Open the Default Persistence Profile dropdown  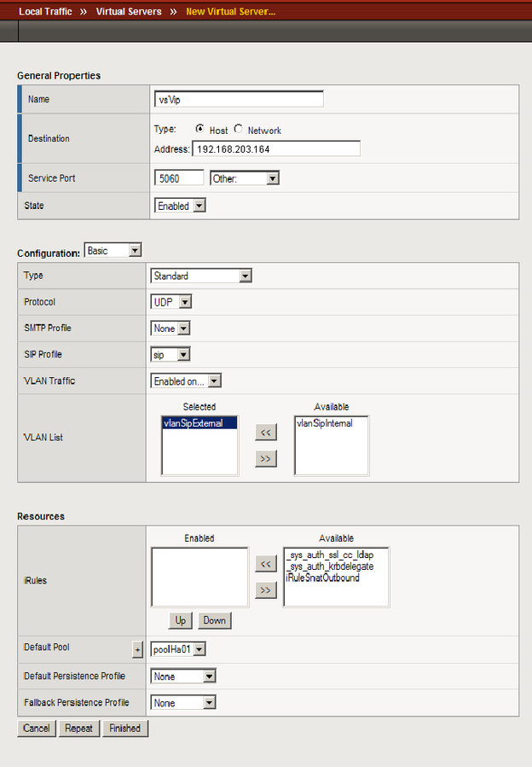coord(183,677)
